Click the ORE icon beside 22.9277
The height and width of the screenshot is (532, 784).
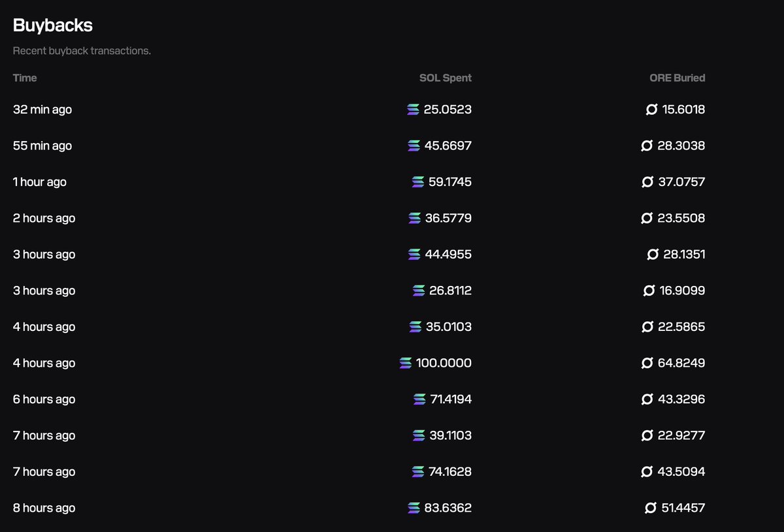647,435
